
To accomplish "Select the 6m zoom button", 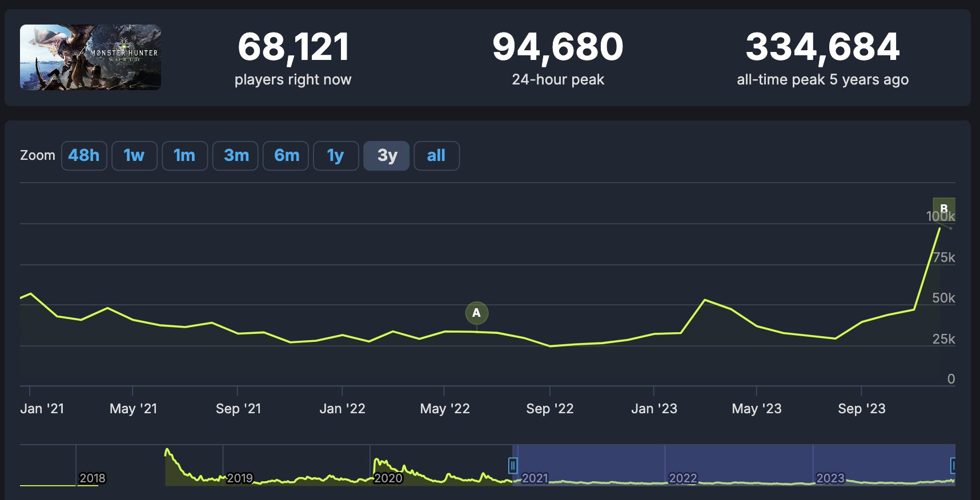I will (x=286, y=156).
